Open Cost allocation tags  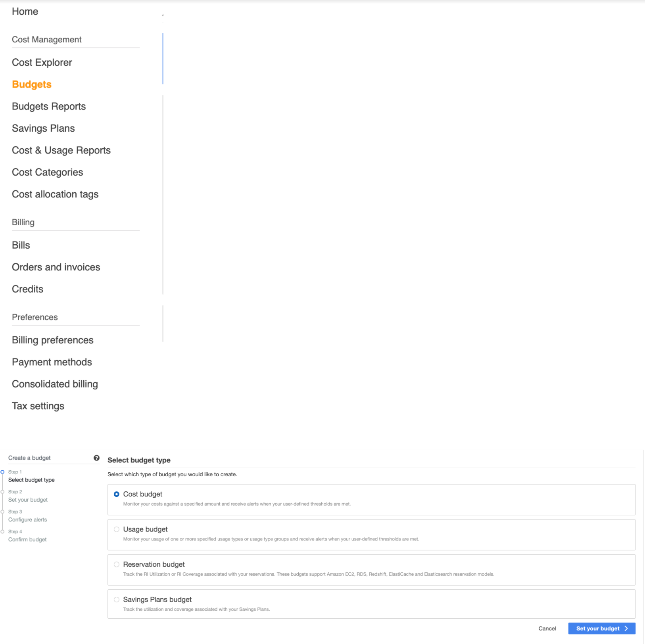point(55,194)
